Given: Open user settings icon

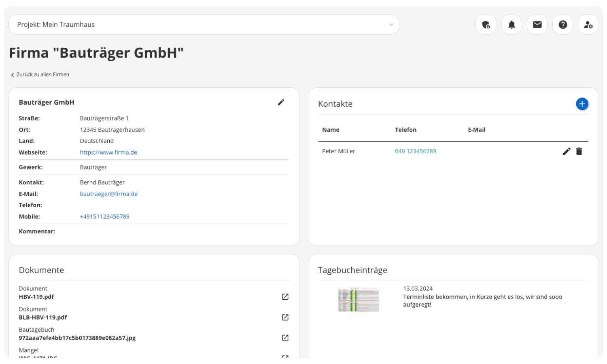Looking at the screenshot, I should point(588,25).
